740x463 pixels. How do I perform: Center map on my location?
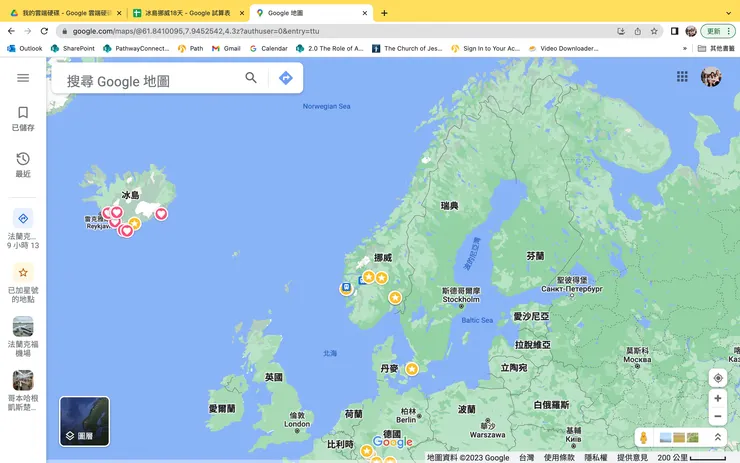point(718,378)
